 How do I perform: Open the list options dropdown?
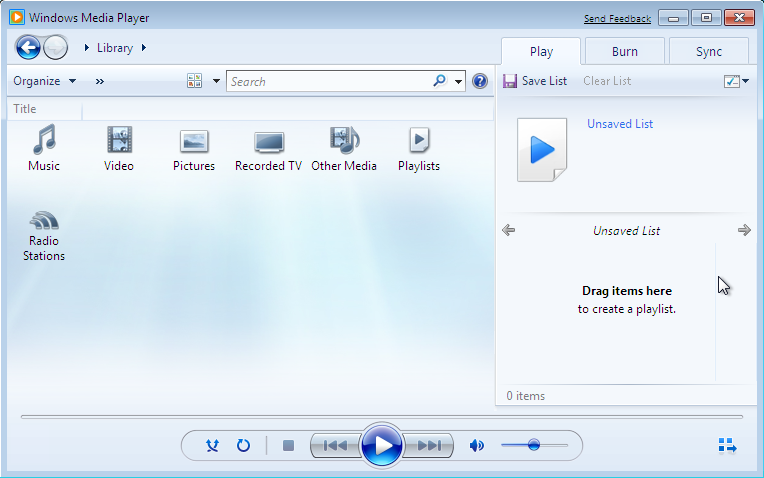tap(736, 81)
